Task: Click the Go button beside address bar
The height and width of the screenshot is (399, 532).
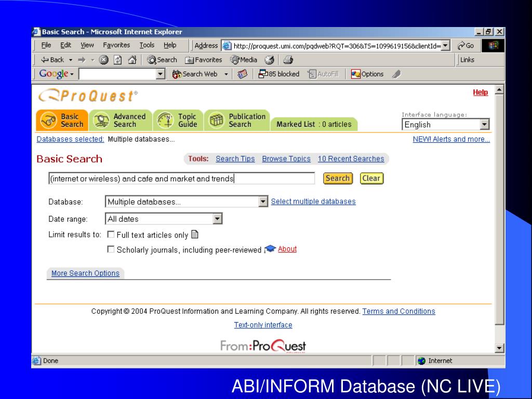Action: coord(465,46)
